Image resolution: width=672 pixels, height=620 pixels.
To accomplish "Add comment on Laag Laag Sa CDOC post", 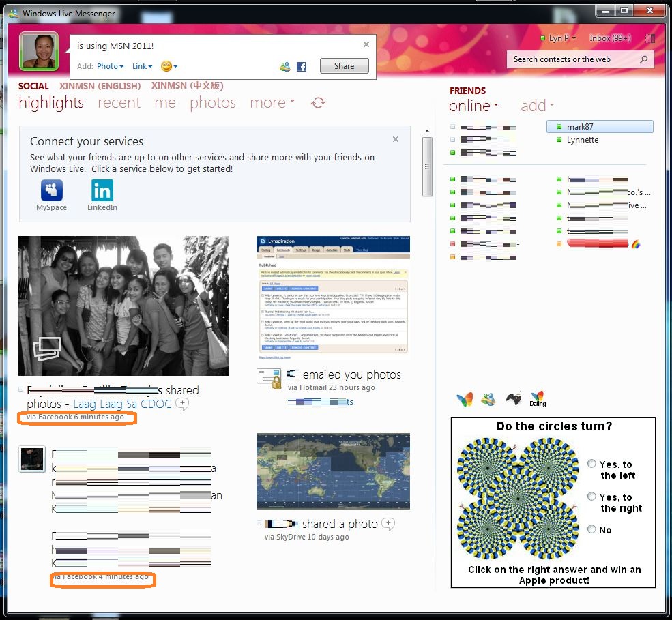I will (182, 403).
